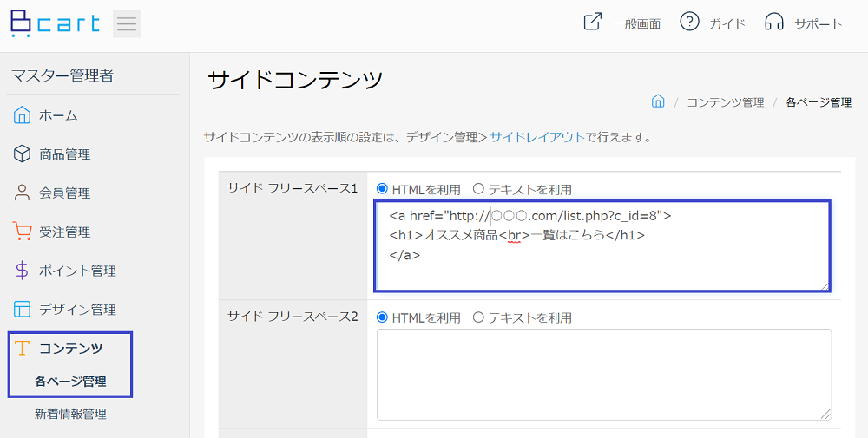Select 各ページ管理 submenu item

coord(70,381)
